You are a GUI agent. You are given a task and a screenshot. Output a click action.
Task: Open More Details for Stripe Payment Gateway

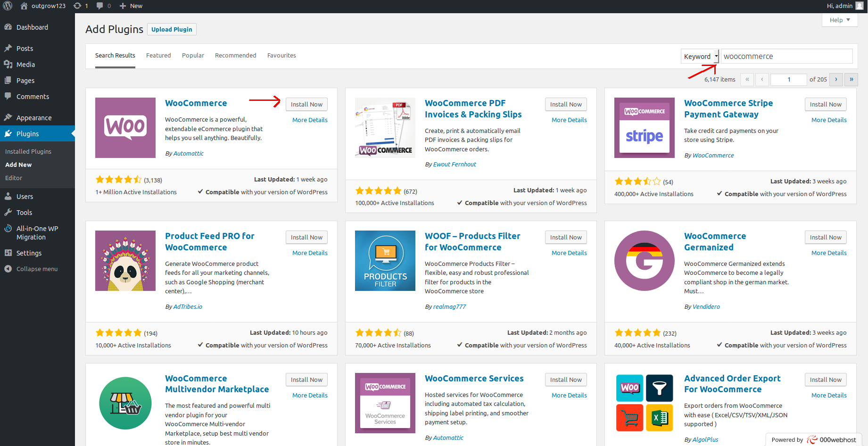point(829,120)
